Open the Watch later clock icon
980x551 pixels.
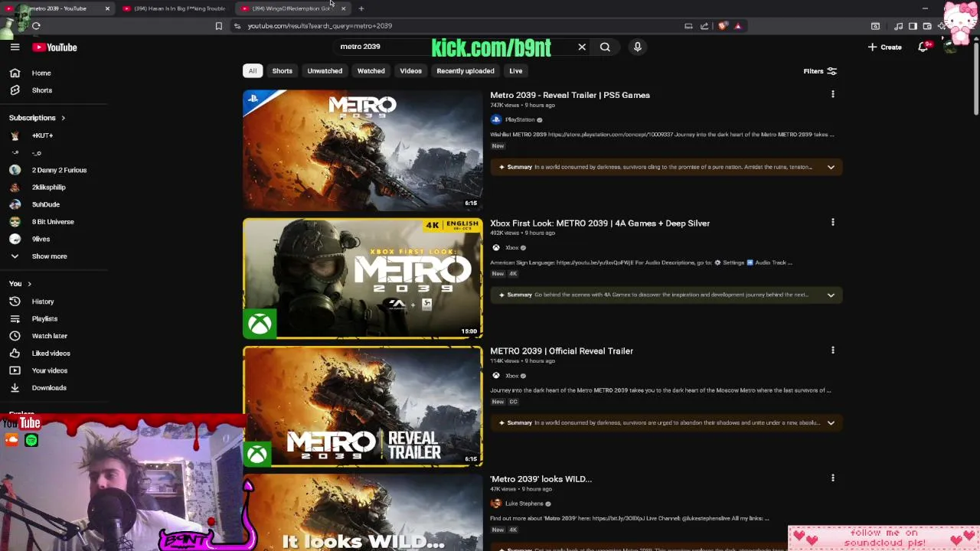tap(15, 336)
